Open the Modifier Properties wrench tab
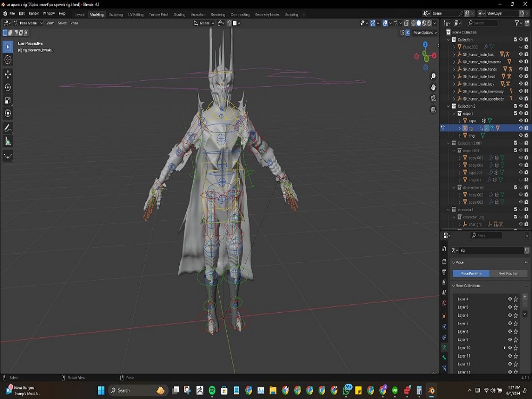Viewport: 532px width, 399px height. coord(445,326)
